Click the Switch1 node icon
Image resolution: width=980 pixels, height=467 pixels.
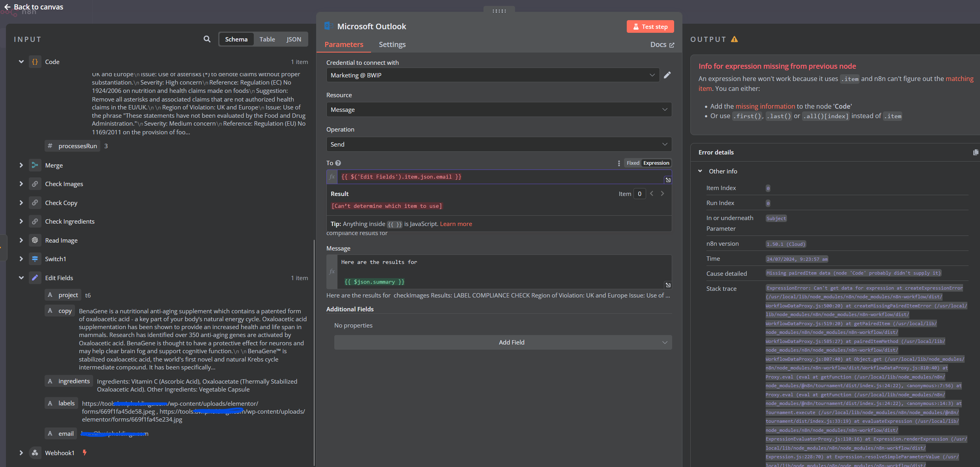(x=35, y=259)
